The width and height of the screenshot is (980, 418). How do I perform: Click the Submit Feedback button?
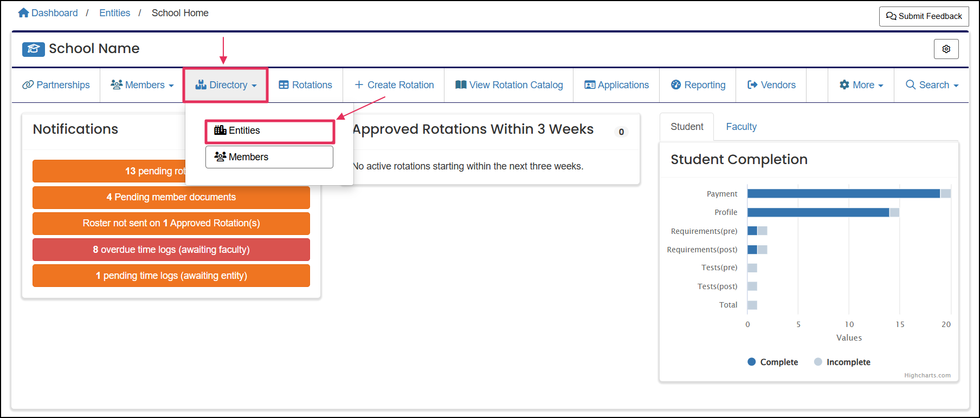point(924,16)
